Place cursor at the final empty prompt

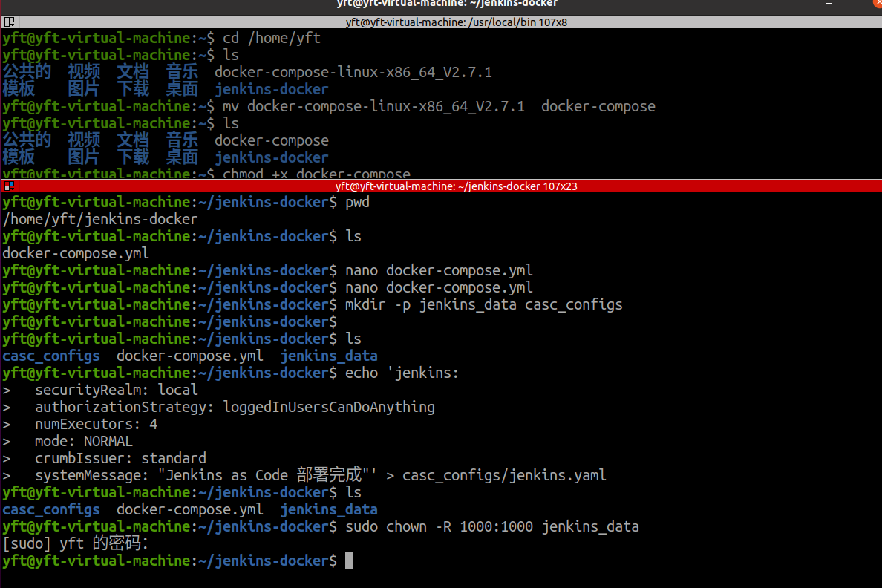click(349, 561)
